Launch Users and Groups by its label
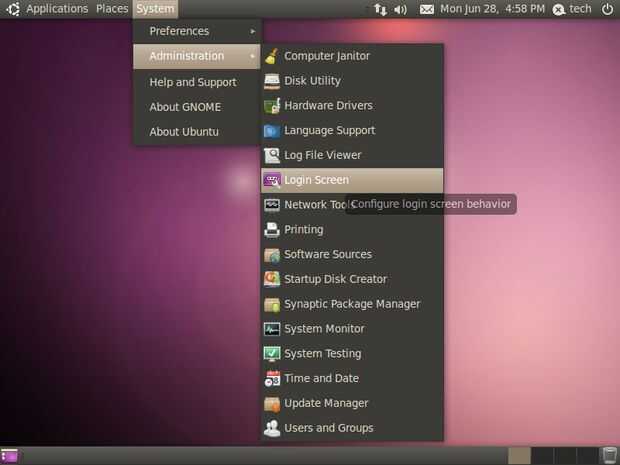The height and width of the screenshot is (465, 620). [329, 428]
